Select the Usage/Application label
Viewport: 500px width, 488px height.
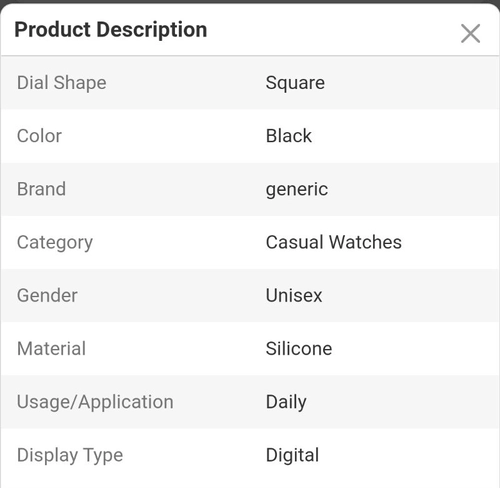coord(95,402)
